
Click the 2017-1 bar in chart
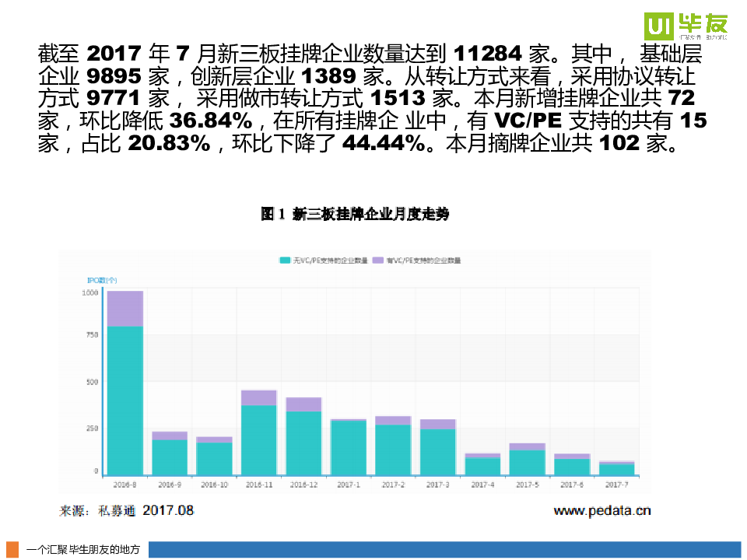coord(348,447)
